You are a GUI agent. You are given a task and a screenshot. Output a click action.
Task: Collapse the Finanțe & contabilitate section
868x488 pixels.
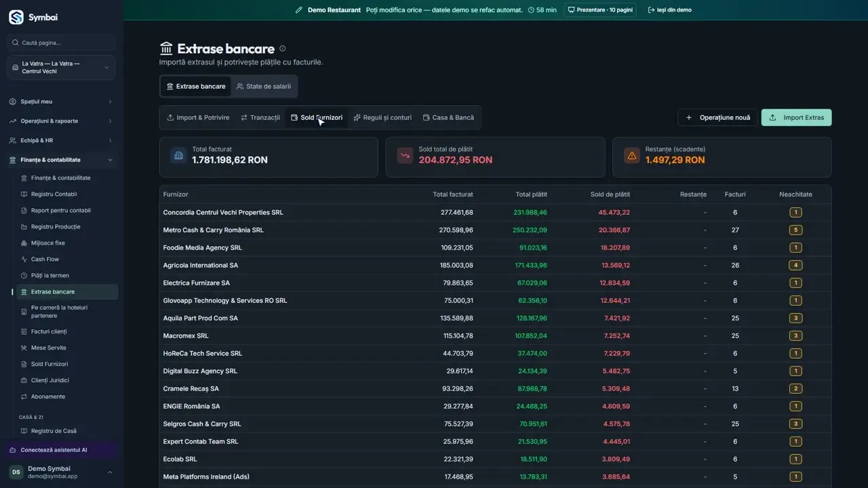(x=61, y=160)
